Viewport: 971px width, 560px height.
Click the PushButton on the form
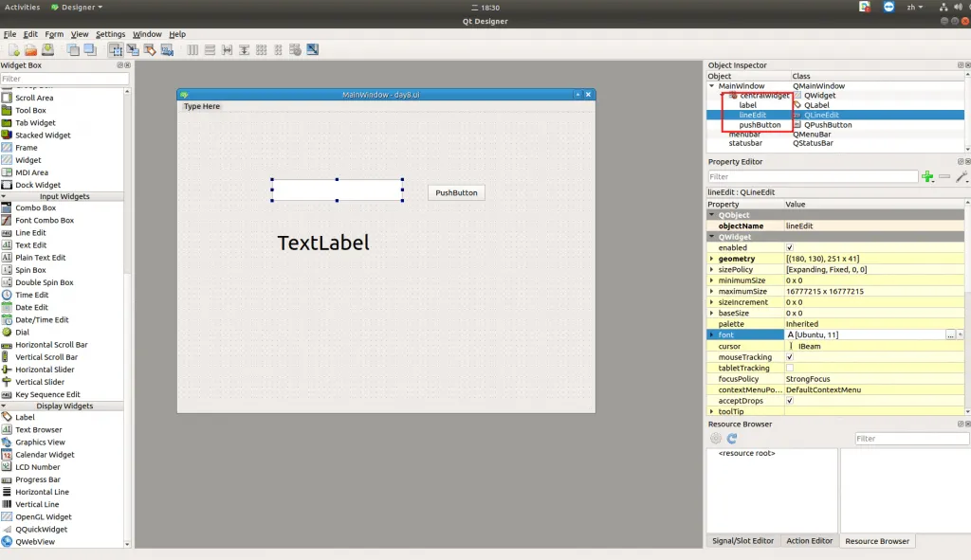click(456, 192)
